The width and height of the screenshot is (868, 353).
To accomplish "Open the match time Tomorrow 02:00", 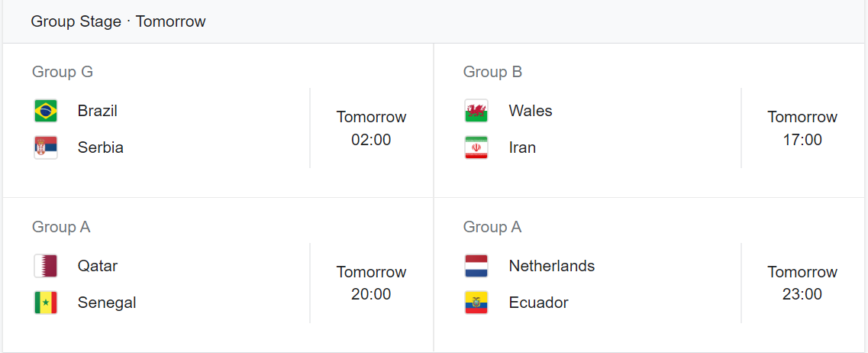I will click(371, 128).
